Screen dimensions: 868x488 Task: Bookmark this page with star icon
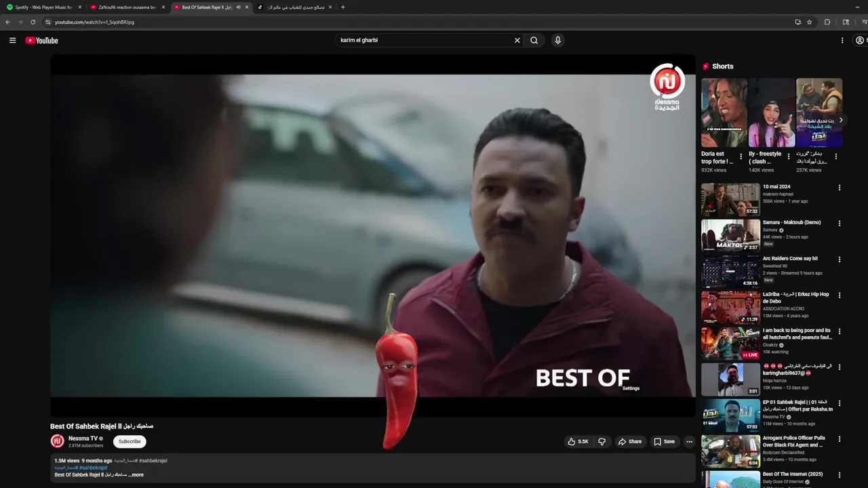810,22
